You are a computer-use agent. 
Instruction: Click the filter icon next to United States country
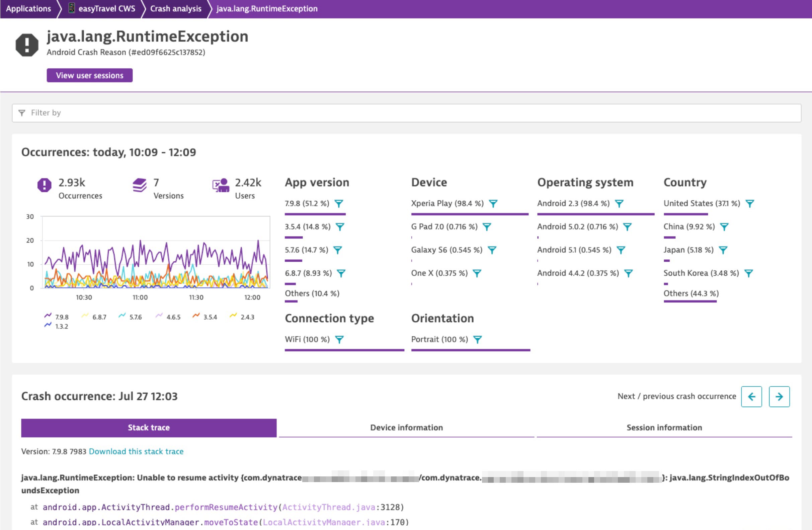click(752, 203)
